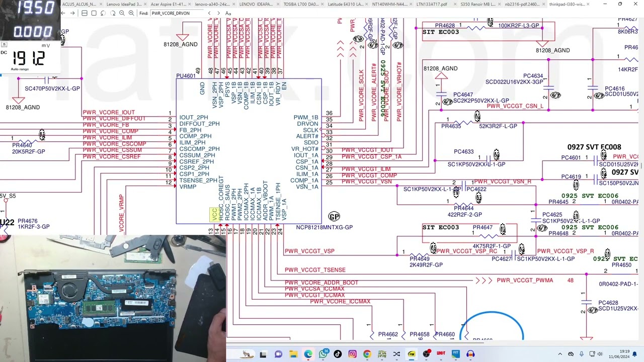Viewport: 644px width, 362px height.
Task: Open the chat app on the taskbar
Action: (278, 354)
